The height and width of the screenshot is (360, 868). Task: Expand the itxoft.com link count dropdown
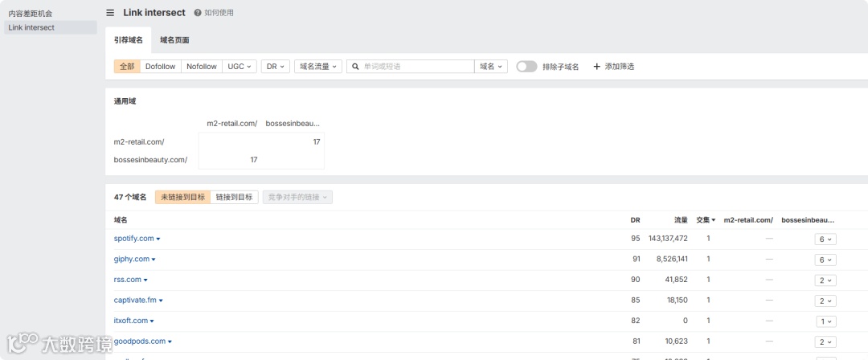point(826,321)
